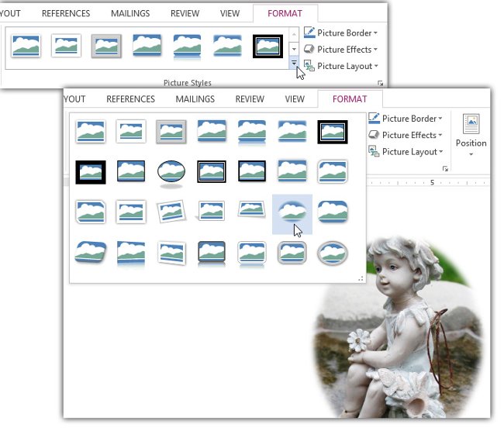Pick Reflected Bevel White picture style
Image resolution: width=504 pixels, height=431 pixels.
(252, 254)
